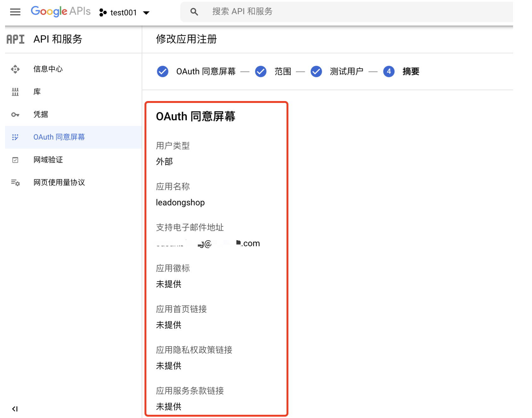Collapse the sidebar with bottom-left arrow

coord(15,409)
